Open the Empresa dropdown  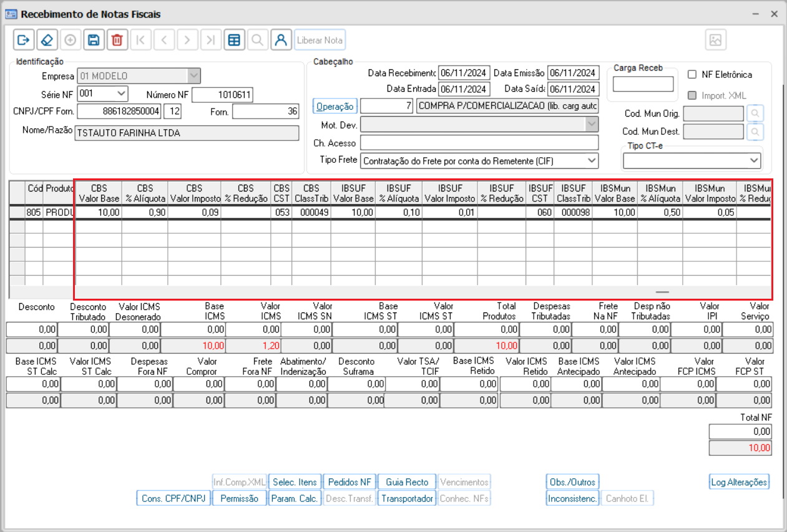point(194,76)
